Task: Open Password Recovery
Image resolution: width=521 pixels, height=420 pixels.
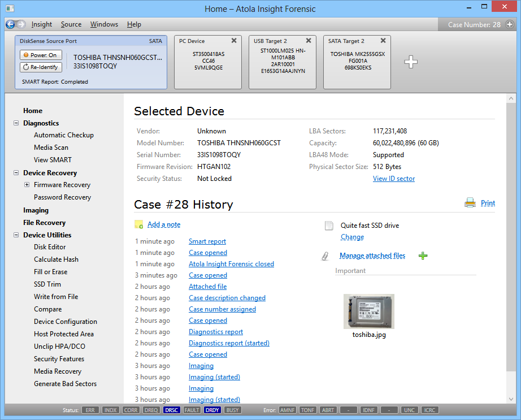Action: tap(62, 197)
